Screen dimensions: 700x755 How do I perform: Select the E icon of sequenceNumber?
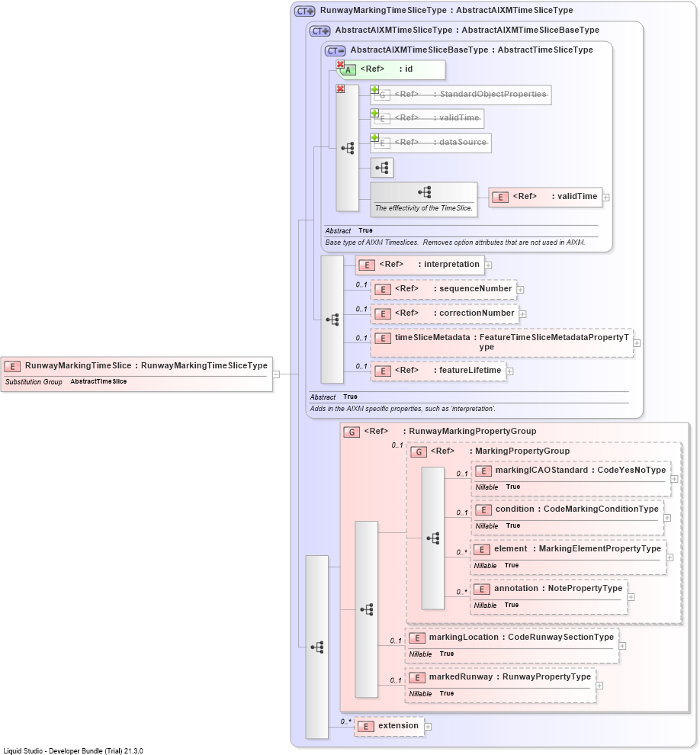click(x=382, y=289)
